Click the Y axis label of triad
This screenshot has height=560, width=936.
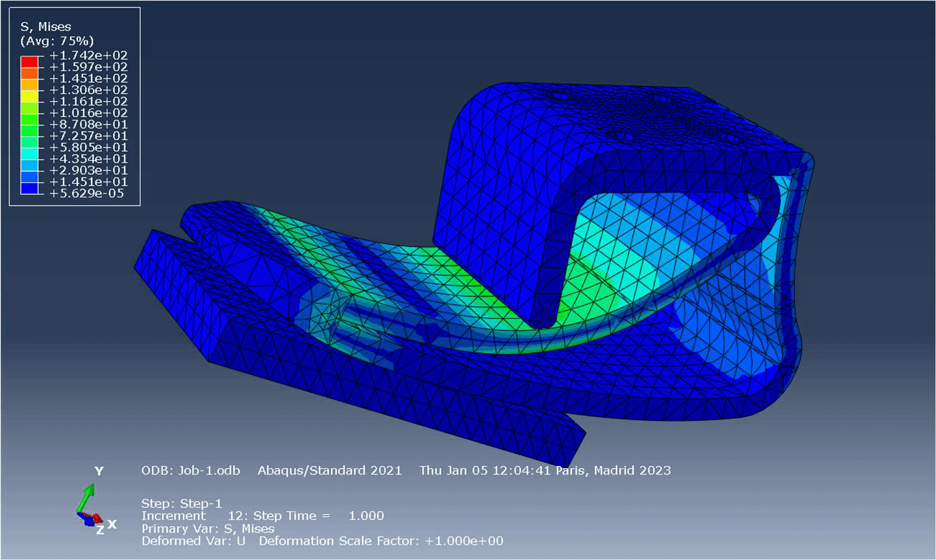(99, 471)
